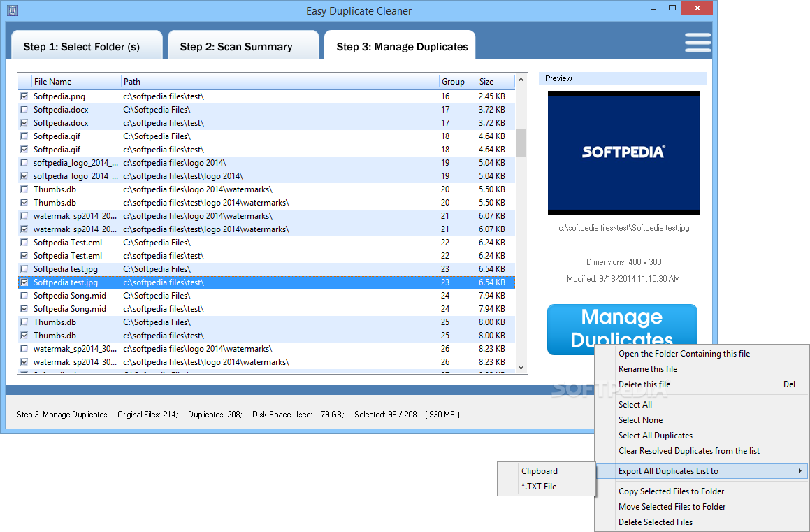Screen dimensions: 810x532
Task: Expand the Export All Duplicates List submenu arrow
Action: point(800,471)
